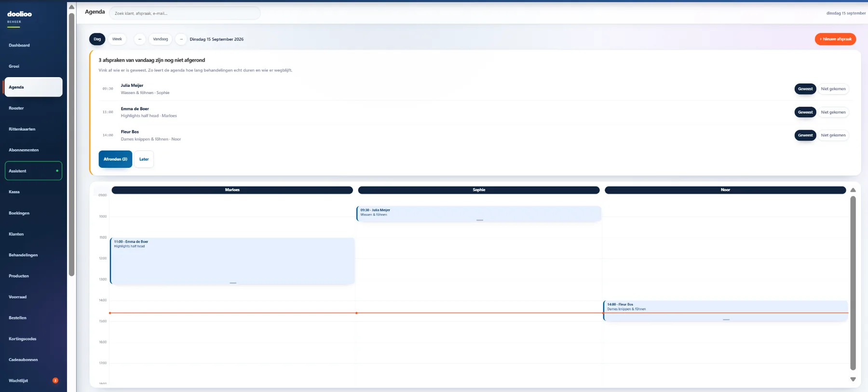This screenshot has height=392, width=868.
Task: Click Later button
Action: pyautogui.click(x=144, y=159)
